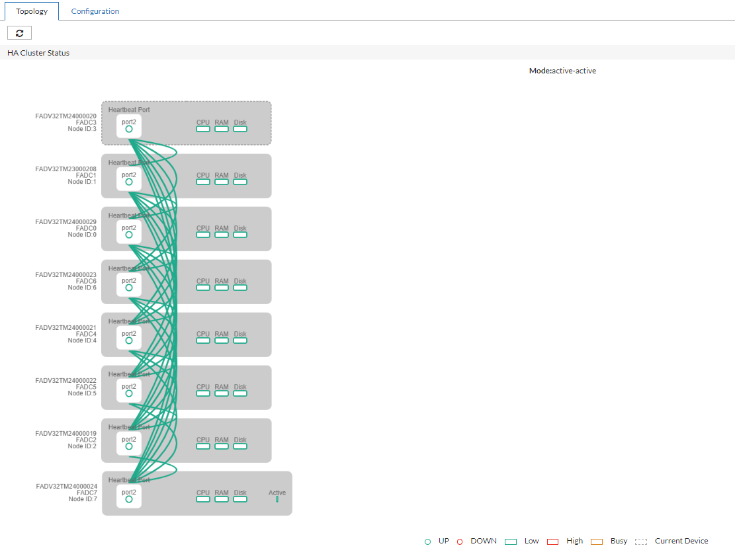Click the DOWN legend red circle
735x560 pixels.
pos(460,541)
